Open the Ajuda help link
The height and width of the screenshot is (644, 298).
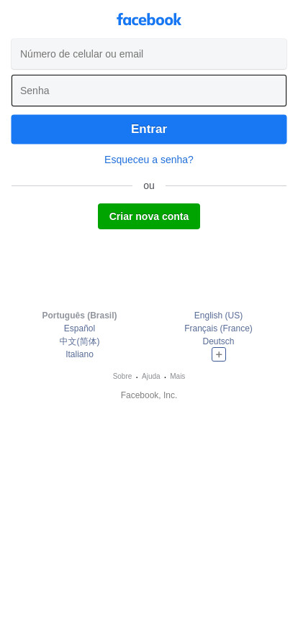(151, 376)
